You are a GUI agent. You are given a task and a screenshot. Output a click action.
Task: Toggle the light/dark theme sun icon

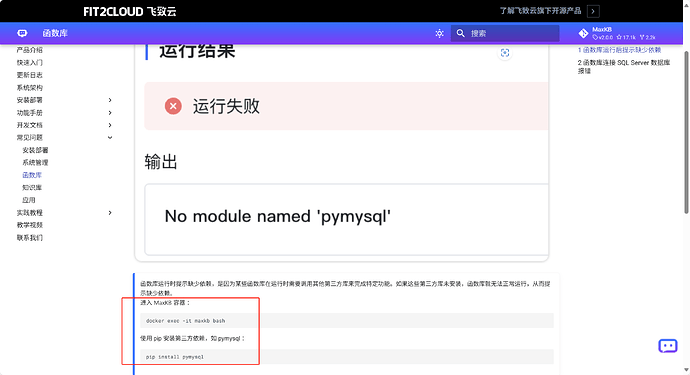439,33
